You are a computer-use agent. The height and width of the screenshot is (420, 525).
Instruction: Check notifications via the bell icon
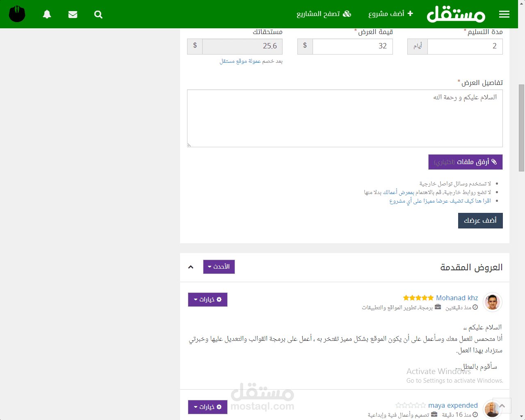coord(47,14)
